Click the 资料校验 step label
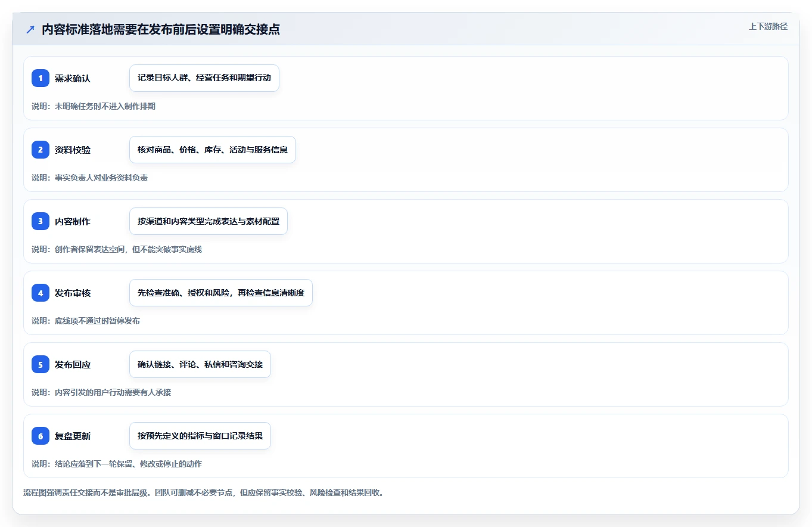 coord(73,150)
